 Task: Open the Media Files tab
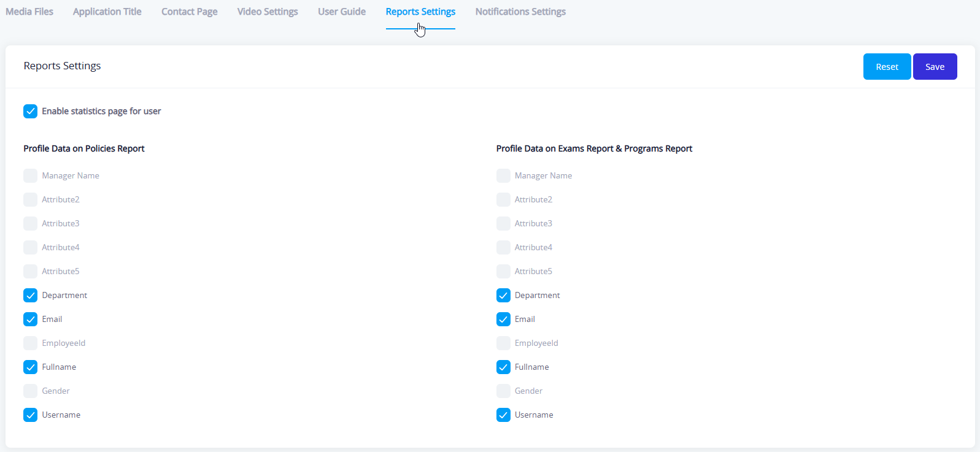click(29, 12)
